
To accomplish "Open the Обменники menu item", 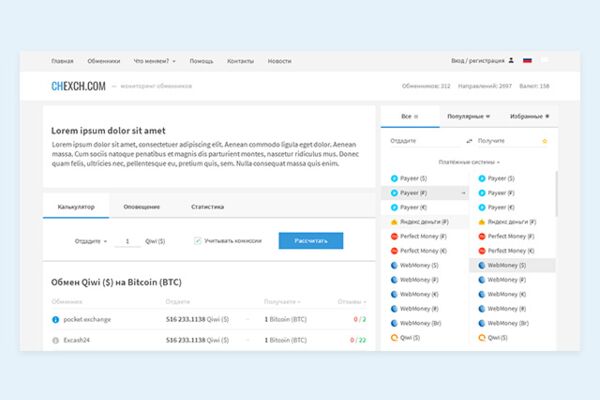I will click(104, 61).
